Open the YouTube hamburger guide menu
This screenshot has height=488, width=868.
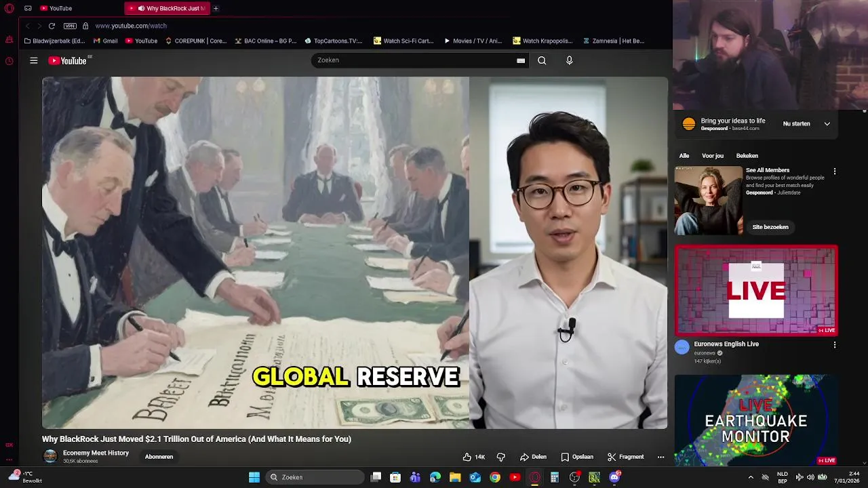pos(33,60)
